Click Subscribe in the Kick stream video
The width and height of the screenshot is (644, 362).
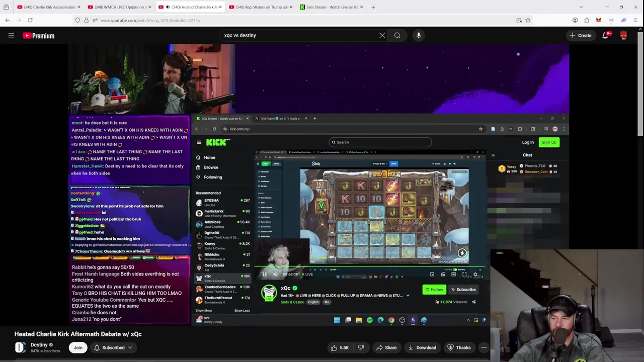(x=463, y=290)
